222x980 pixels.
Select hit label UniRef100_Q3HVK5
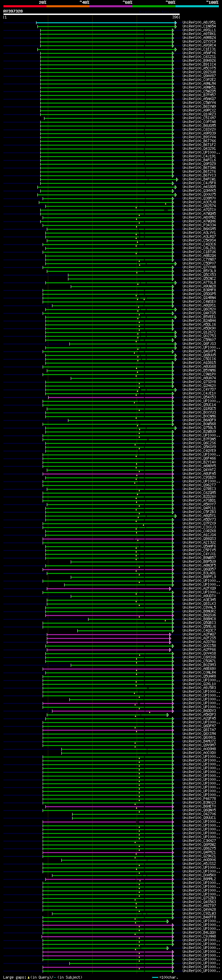click(199, 191)
